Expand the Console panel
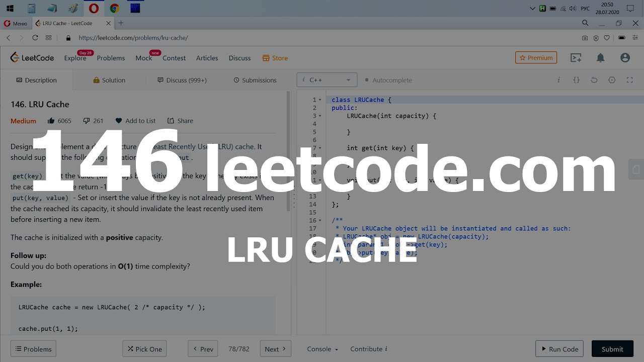The height and width of the screenshot is (362, 644). 323,349
